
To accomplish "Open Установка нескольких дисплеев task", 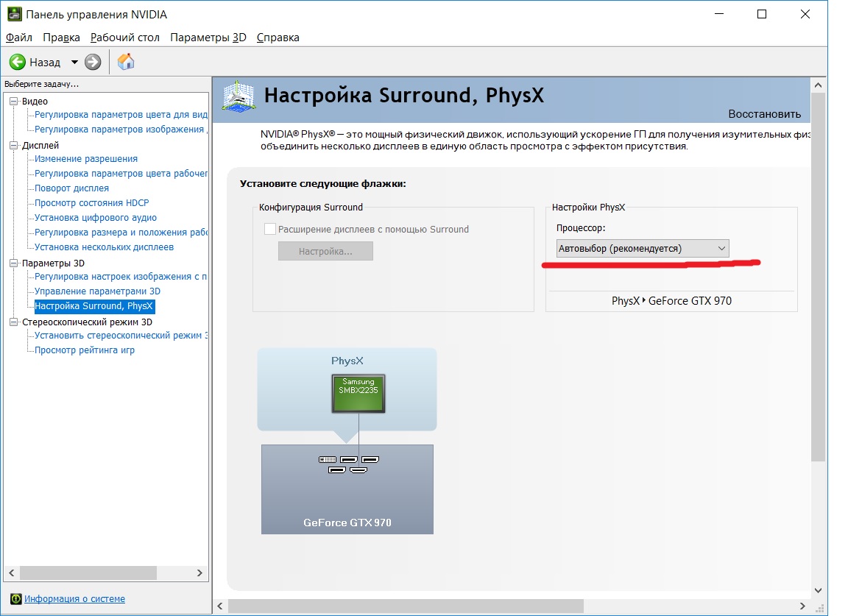I will point(105,247).
